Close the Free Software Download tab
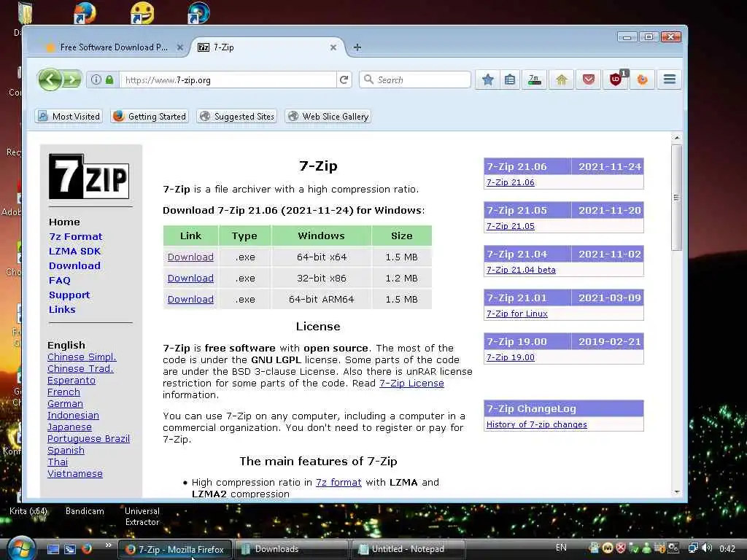 tap(179, 47)
